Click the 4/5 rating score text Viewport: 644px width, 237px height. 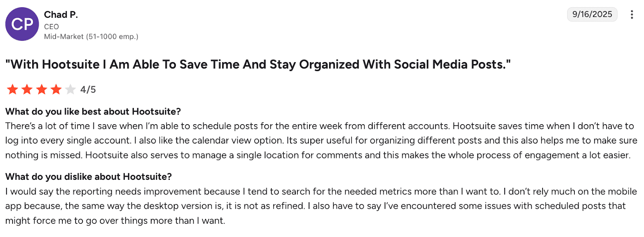point(88,89)
